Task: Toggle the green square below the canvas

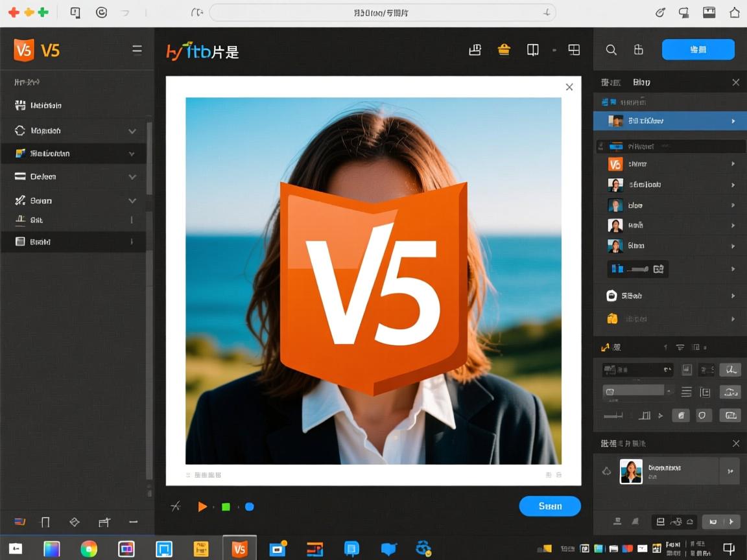Action: [226, 507]
